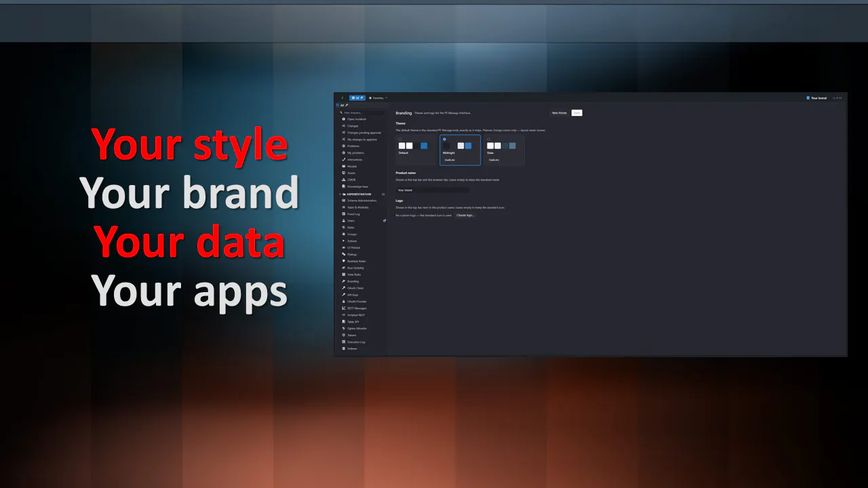
Task: Click the CMDB sidebar icon
Action: click(344, 180)
